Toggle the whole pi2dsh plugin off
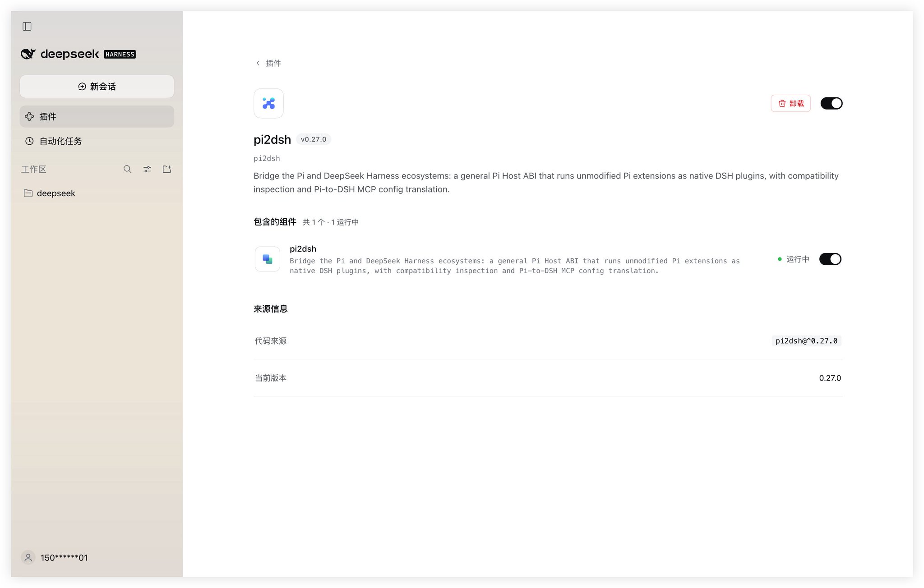Viewport: 924px width, 588px height. pos(831,103)
